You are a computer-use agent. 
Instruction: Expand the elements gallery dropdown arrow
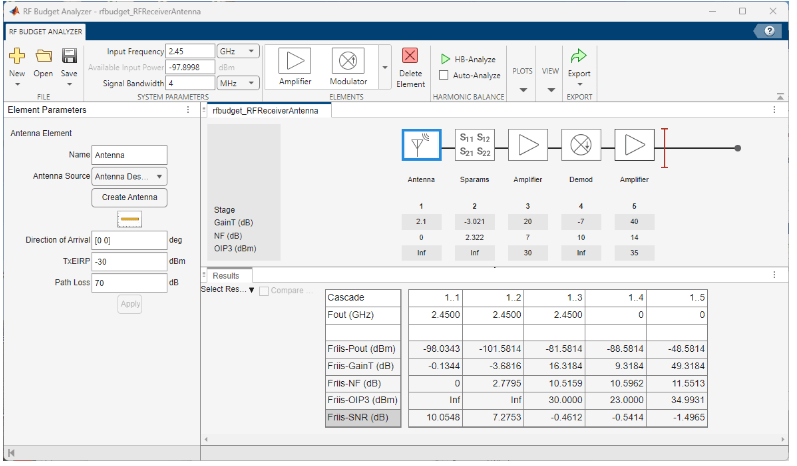click(386, 68)
